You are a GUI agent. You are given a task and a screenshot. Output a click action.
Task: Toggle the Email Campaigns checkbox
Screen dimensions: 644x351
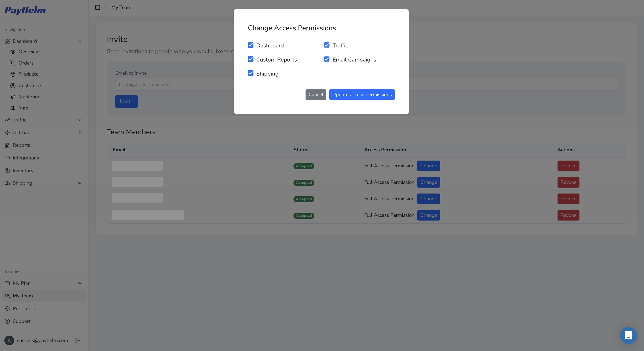point(327,59)
